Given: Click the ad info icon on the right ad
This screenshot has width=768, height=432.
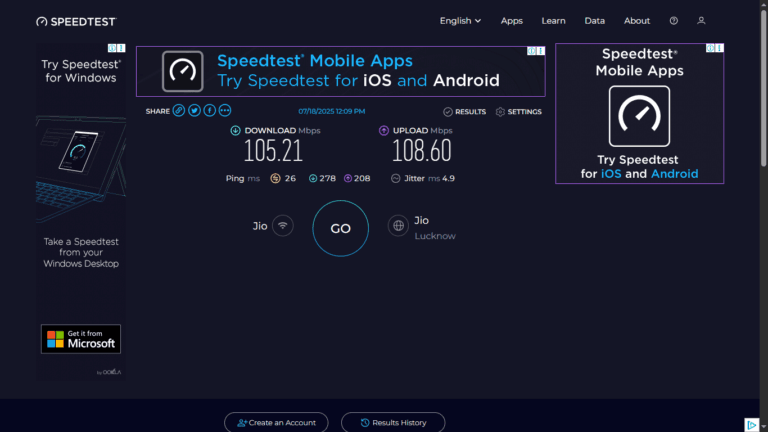Looking at the screenshot, I should pos(710,48).
